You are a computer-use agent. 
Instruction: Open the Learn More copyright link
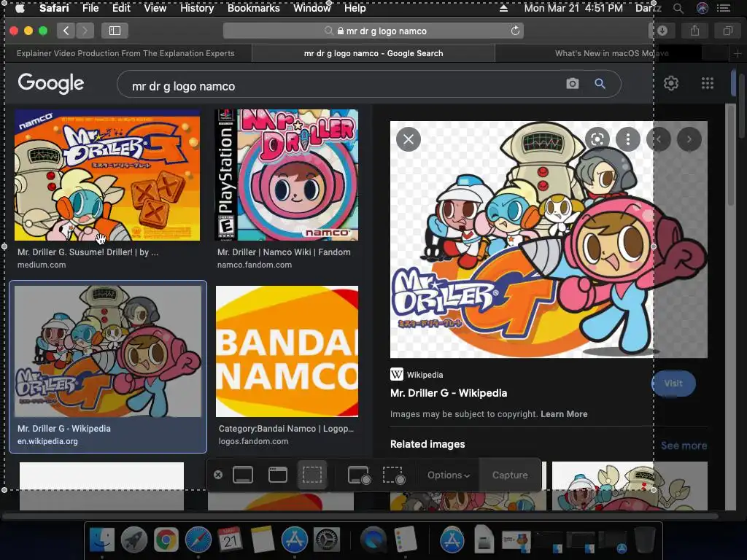pyautogui.click(x=564, y=414)
